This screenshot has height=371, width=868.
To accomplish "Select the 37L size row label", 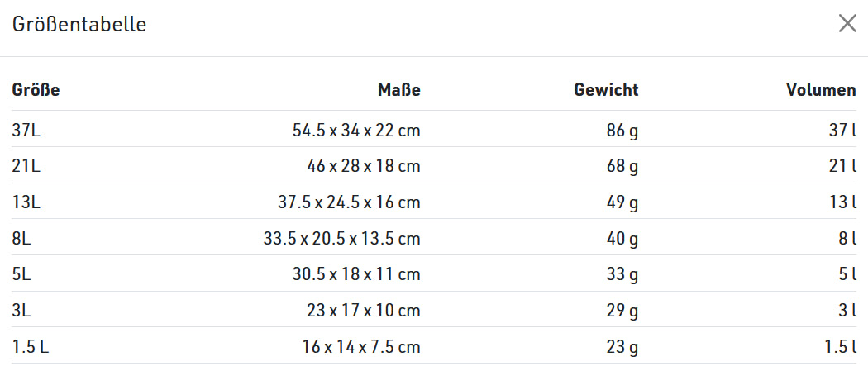I will [26, 130].
